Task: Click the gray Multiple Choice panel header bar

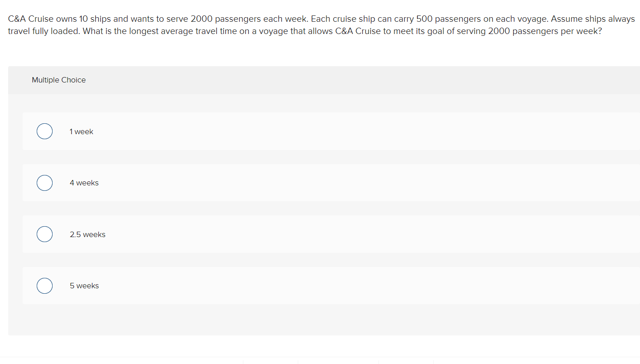Action: point(317,80)
